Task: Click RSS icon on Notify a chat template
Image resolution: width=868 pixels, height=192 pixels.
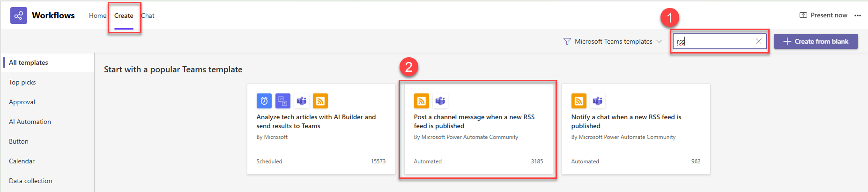Action: pyautogui.click(x=579, y=101)
